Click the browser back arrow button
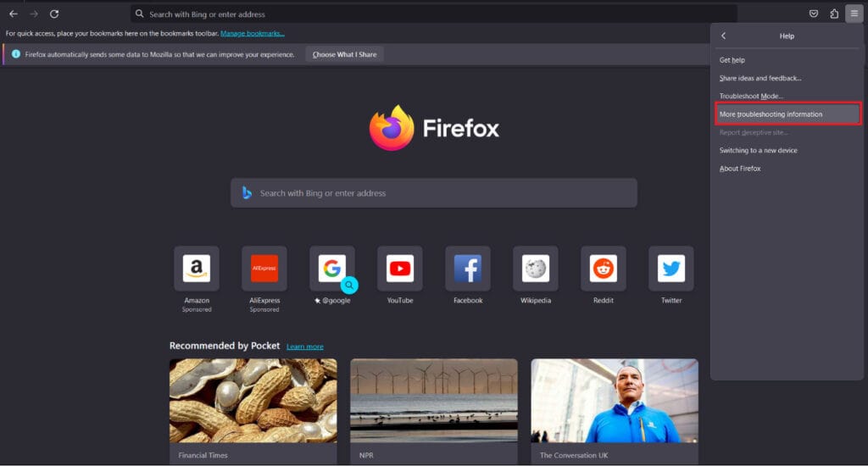Image resolution: width=868 pixels, height=466 pixels. click(x=14, y=14)
